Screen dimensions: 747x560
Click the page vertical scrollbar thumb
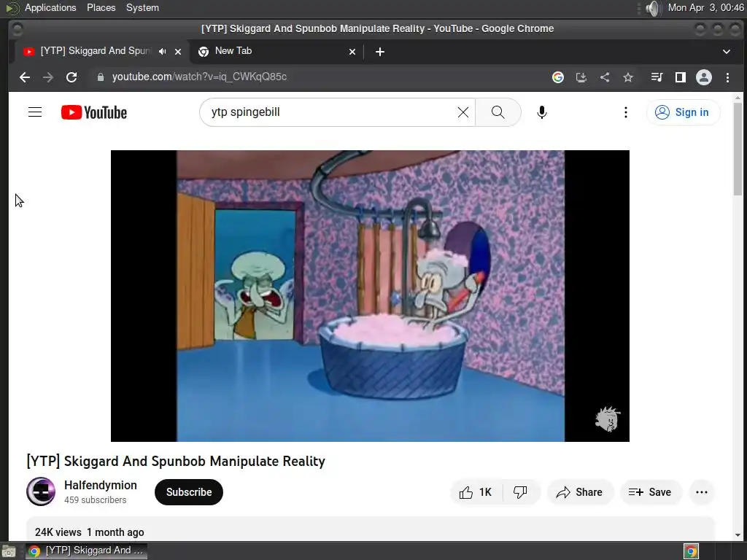[738, 149]
